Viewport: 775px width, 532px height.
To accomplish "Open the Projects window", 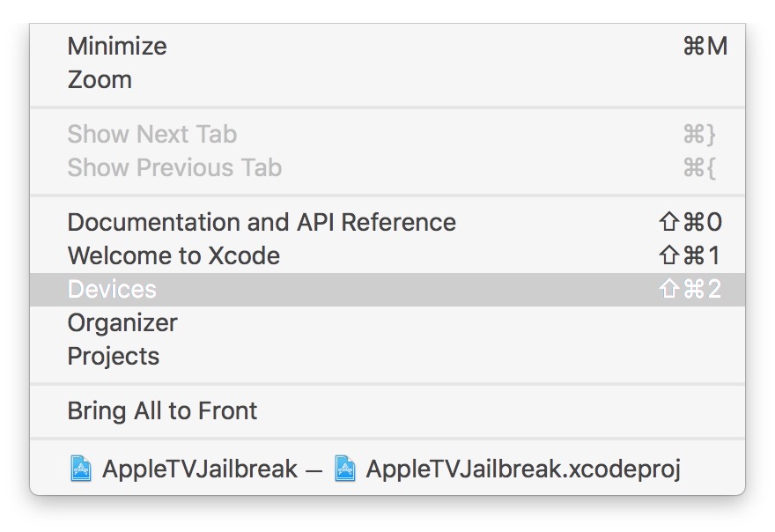I will [114, 356].
